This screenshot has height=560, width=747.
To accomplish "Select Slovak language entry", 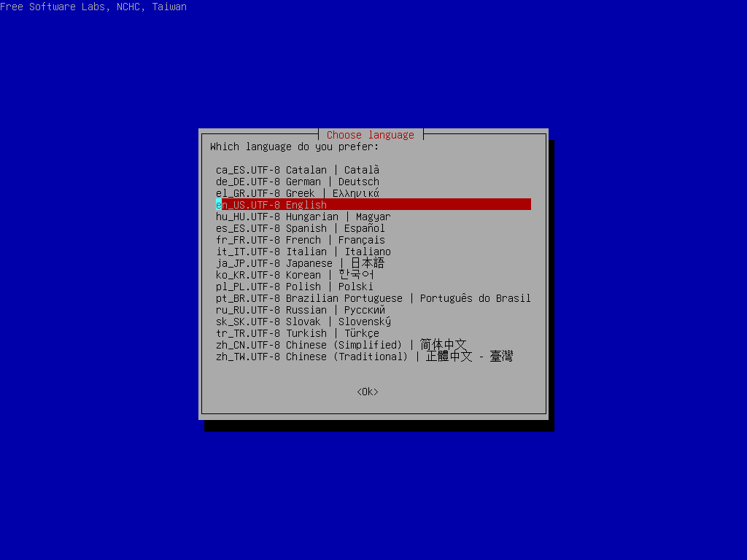I will pos(292,322).
